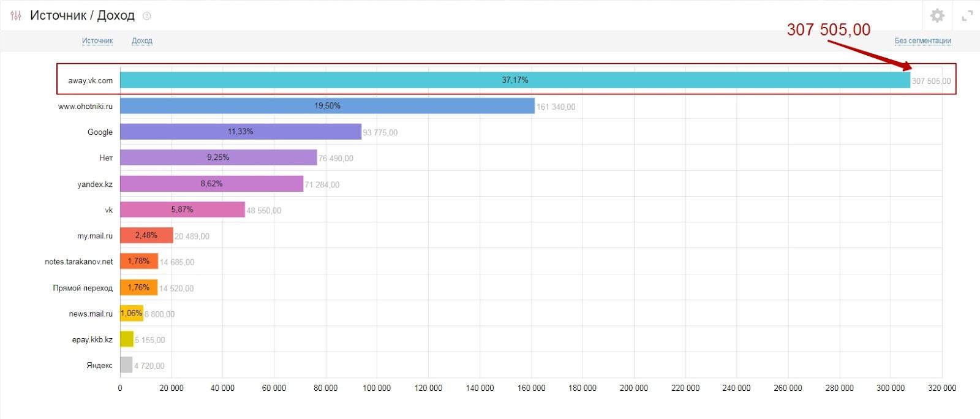Click the pink vk bar
The width and height of the screenshot is (980, 419).
[183, 209]
